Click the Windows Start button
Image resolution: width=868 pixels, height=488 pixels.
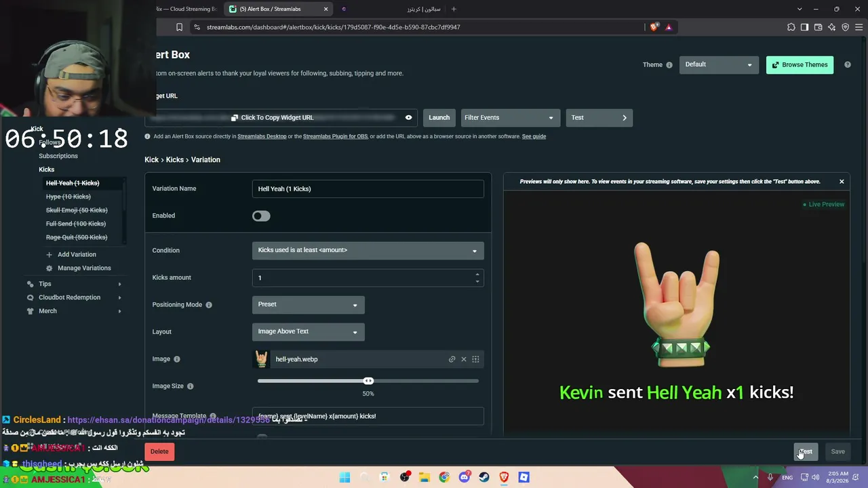344,477
